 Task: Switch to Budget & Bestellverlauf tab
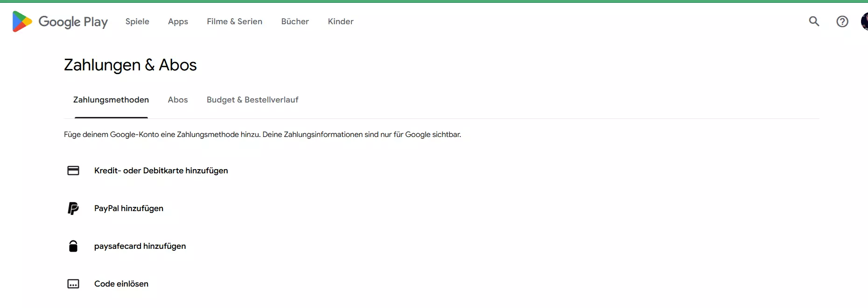(252, 100)
